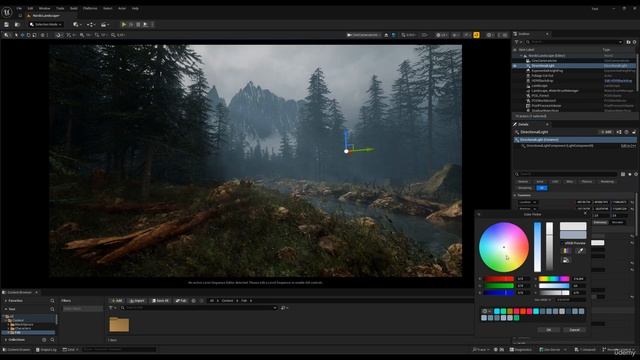Click the Add component button in Details
The width and height of the screenshot is (640, 360).
(x=607, y=132)
